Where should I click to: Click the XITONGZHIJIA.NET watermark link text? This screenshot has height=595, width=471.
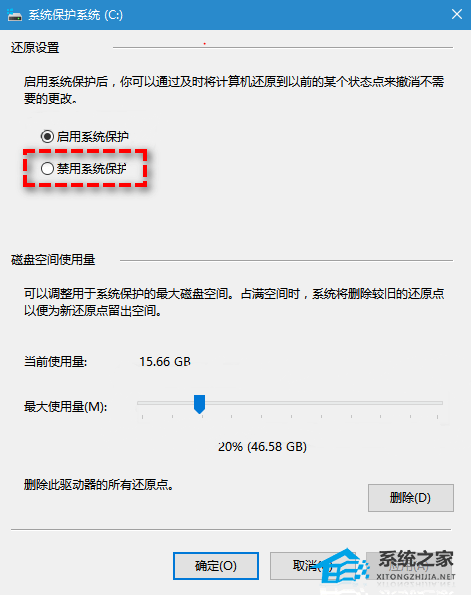coord(416,576)
